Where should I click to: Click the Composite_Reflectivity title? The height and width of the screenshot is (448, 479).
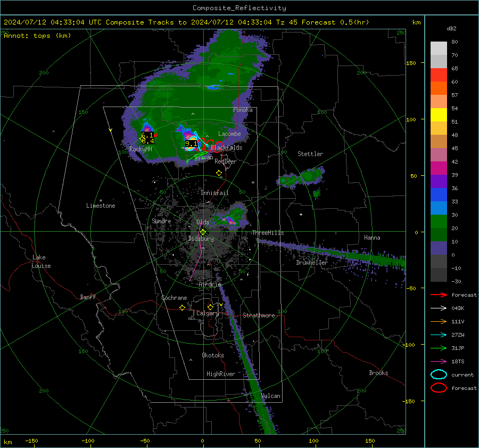click(240, 8)
